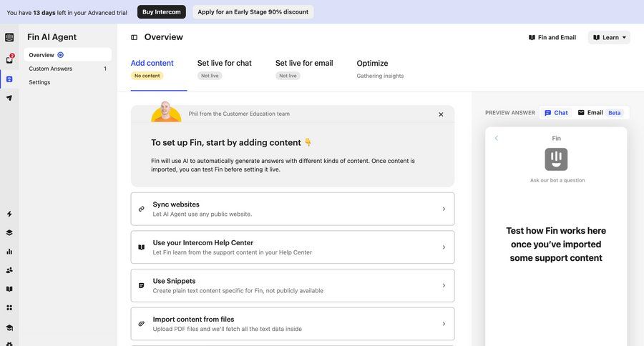Screen dimensions: 644x346
Task: Click Not live badge under email
Action: [x=288, y=76]
